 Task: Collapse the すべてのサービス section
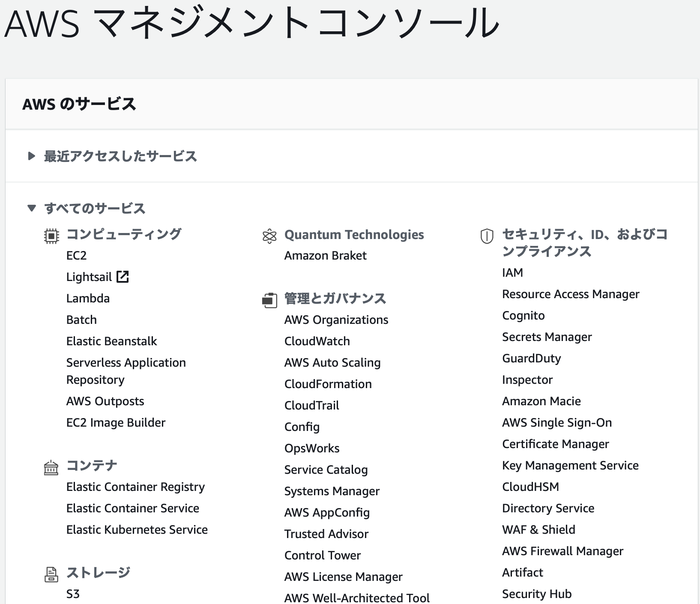pyautogui.click(x=31, y=209)
